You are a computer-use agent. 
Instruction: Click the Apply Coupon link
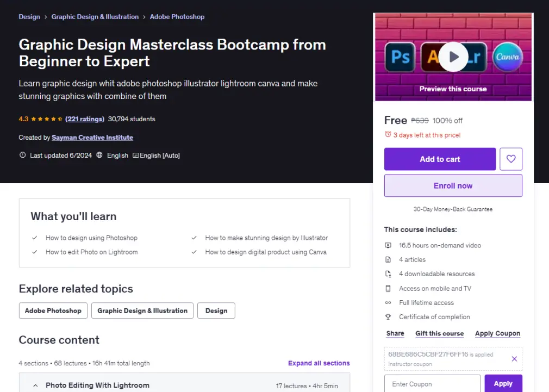point(497,333)
